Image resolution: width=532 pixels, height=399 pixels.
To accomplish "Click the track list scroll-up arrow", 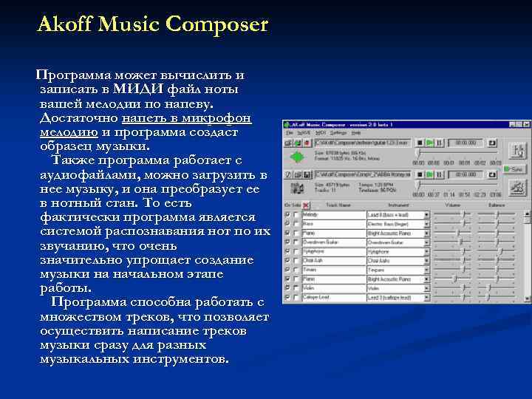I will click(528, 214).
